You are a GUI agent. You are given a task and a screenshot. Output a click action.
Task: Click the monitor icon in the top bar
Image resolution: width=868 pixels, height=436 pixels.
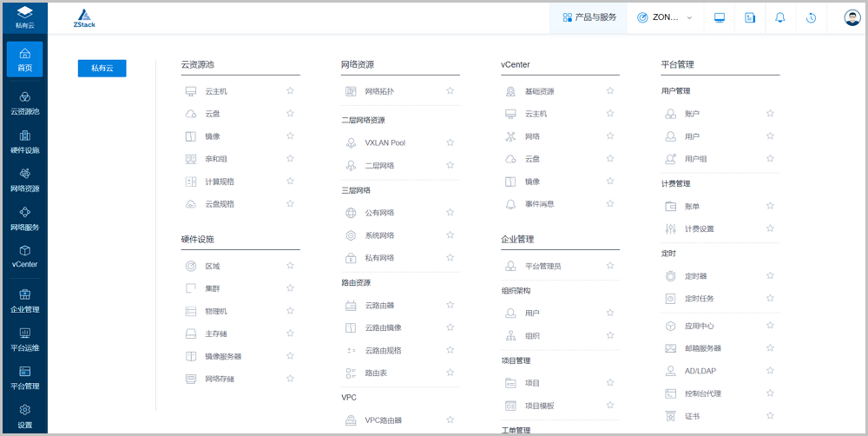tap(720, 17)
